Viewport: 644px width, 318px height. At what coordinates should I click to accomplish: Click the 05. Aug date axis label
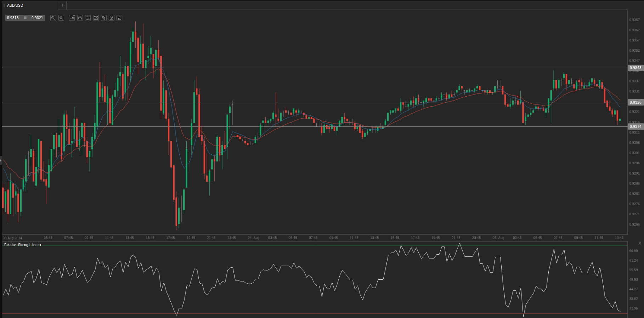498,238
